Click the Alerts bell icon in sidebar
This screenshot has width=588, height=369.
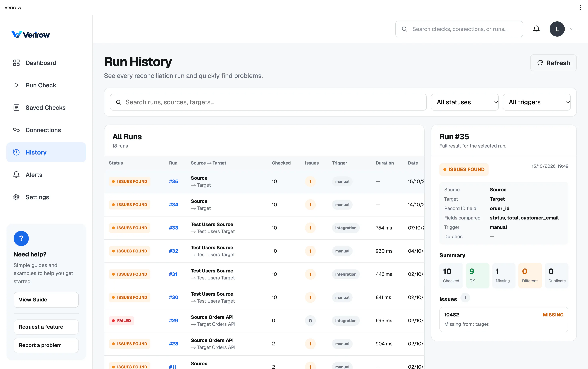(x=16, y=175)
